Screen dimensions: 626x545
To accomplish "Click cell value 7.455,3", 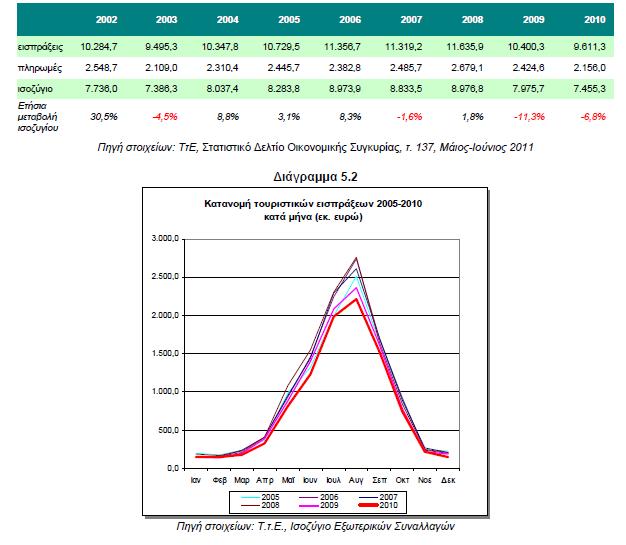I will tap(590, 89).
